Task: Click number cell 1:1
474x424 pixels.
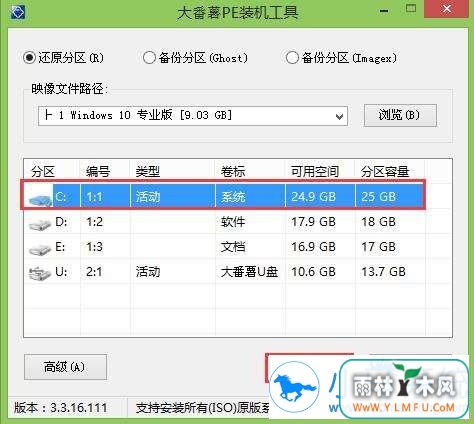Action: pos(94,197)
